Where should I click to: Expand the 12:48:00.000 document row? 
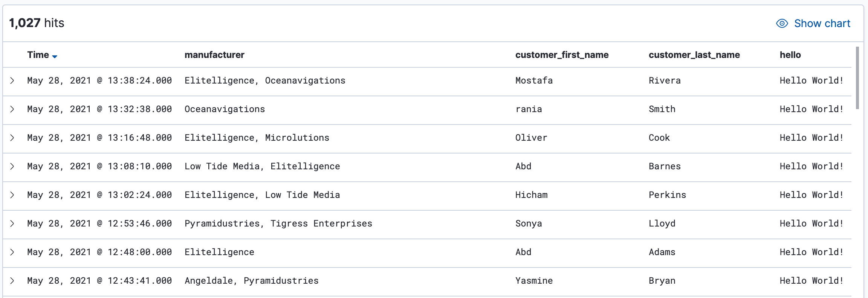(x=12, y=252)
